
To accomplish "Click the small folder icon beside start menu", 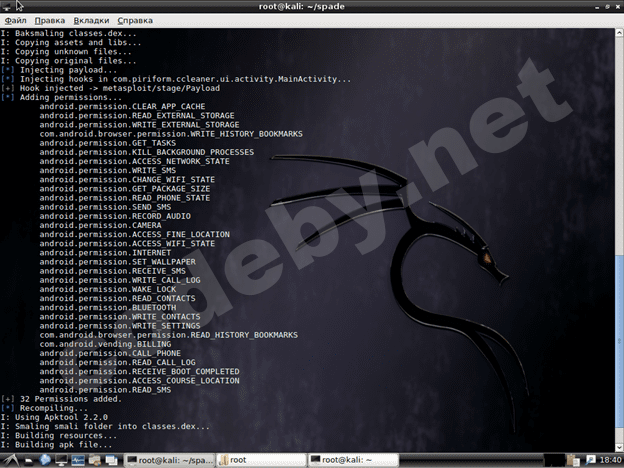I will [29, 461].
